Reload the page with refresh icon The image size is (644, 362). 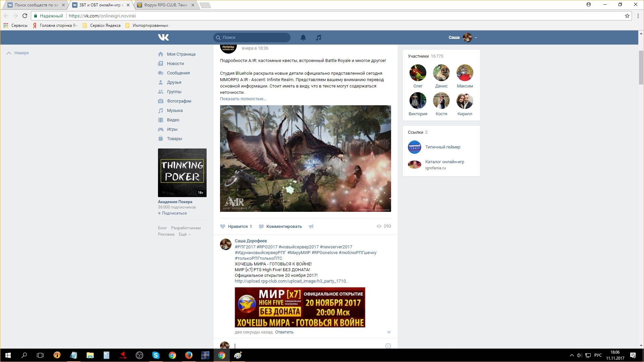[x=24, y=16]
